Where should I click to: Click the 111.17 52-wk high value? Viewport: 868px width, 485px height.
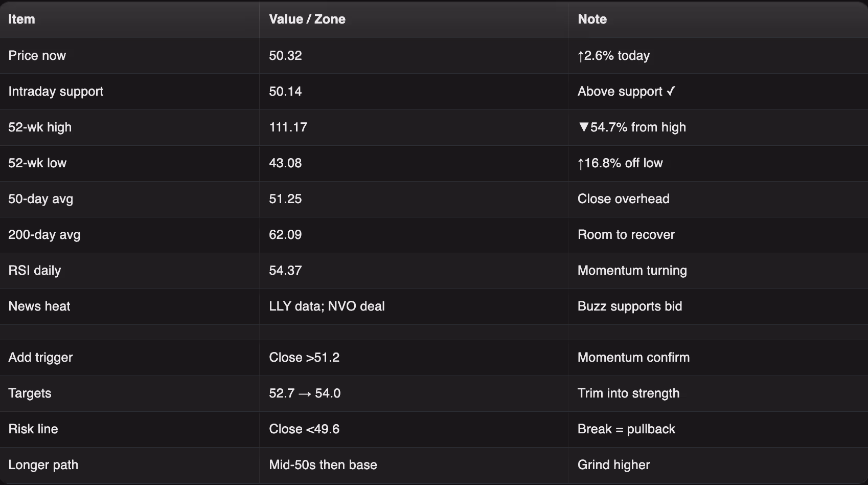coord(288,127)
